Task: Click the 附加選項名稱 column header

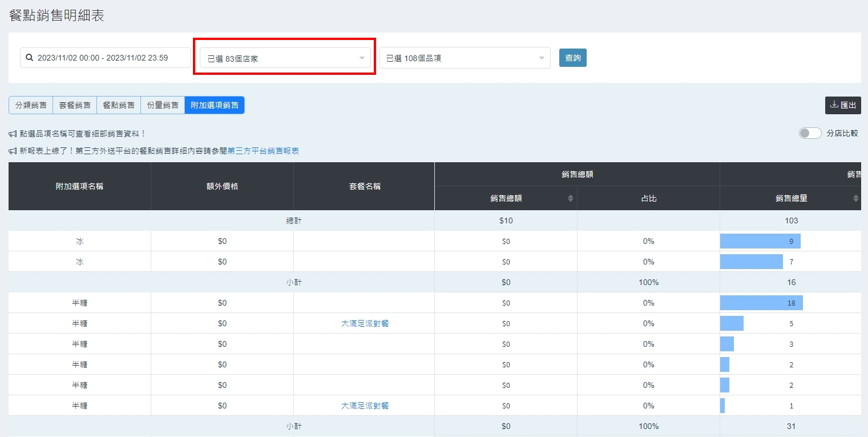Action: pyautogui.click(x=79, y=186)
